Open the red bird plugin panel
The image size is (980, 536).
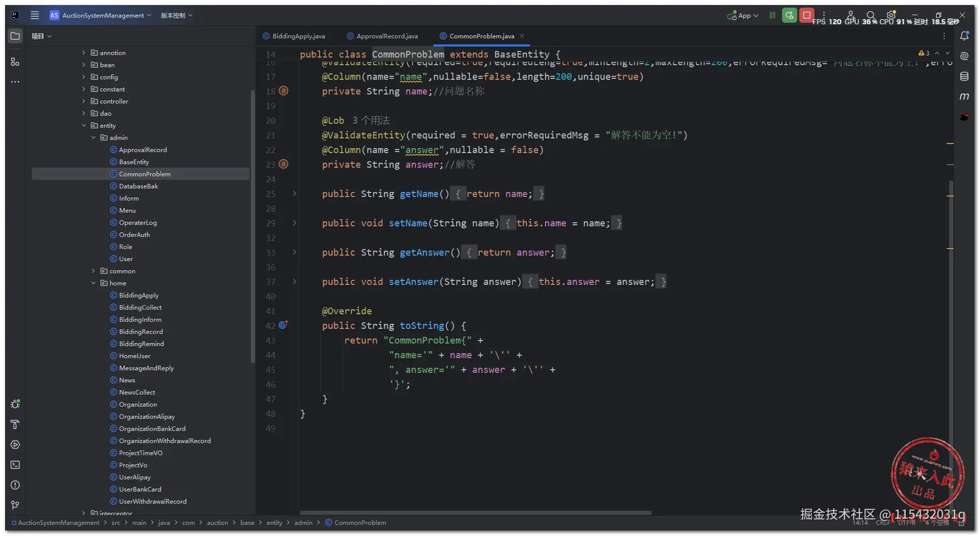(964, 117)
